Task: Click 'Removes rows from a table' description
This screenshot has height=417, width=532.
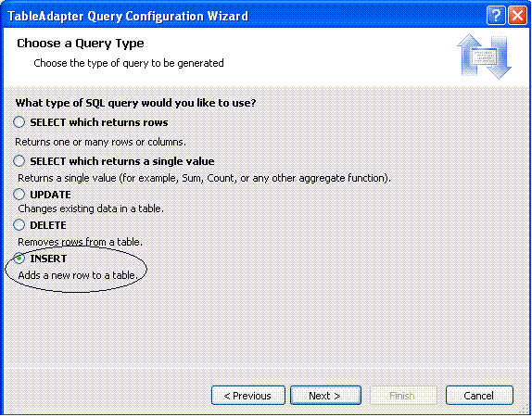Action: coord(80,242)
